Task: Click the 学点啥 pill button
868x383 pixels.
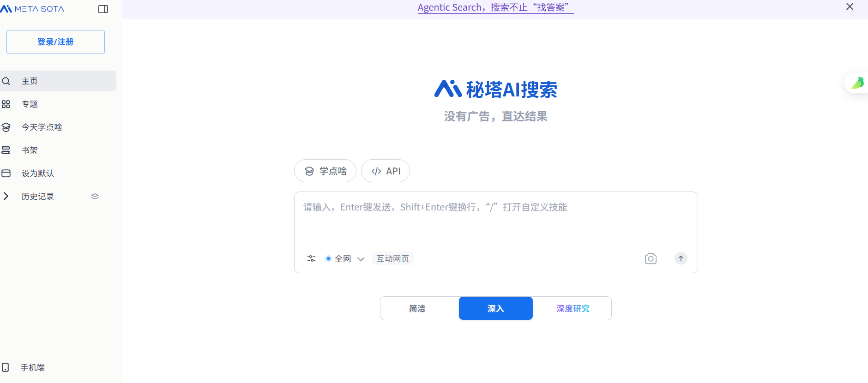Action: tap(325, 171)
